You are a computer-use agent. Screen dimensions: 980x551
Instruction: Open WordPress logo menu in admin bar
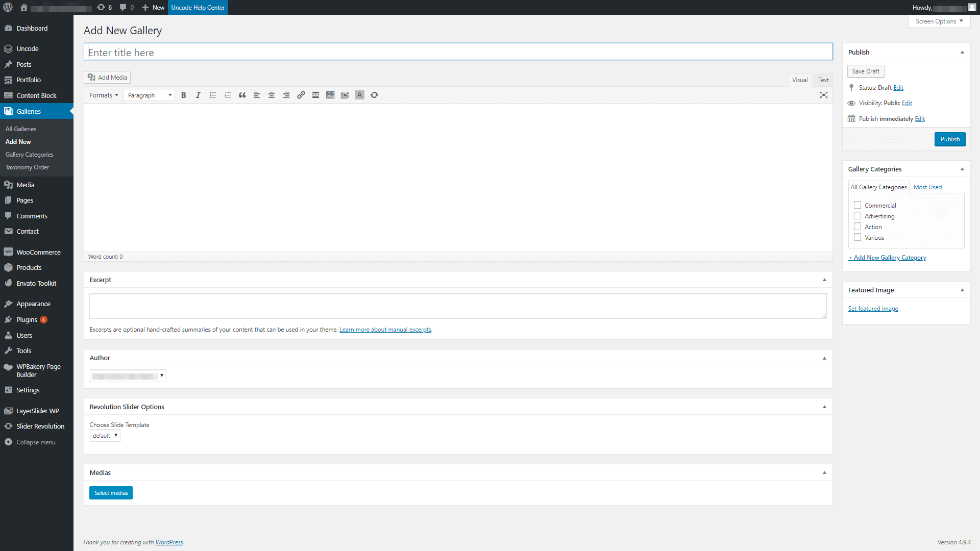[8, 7]
